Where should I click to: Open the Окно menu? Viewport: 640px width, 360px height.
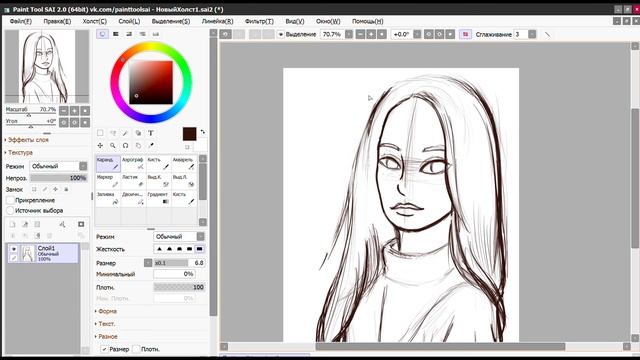tap(328, 21)
